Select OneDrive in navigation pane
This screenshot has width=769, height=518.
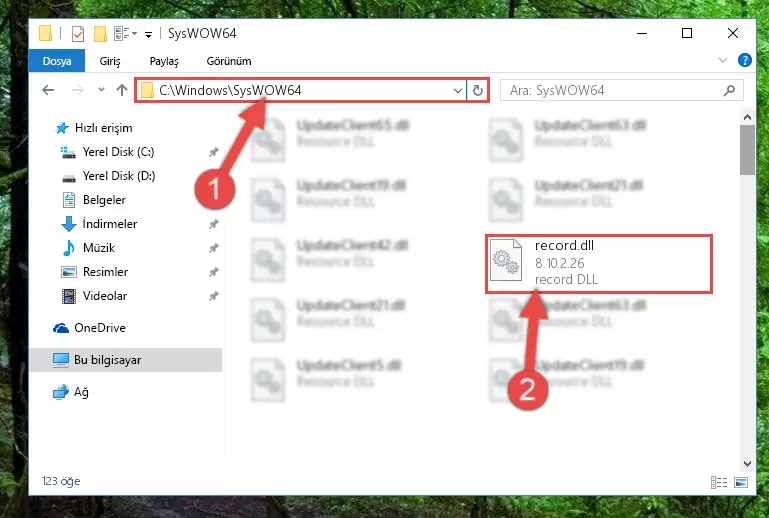click(x=100, y=328)
